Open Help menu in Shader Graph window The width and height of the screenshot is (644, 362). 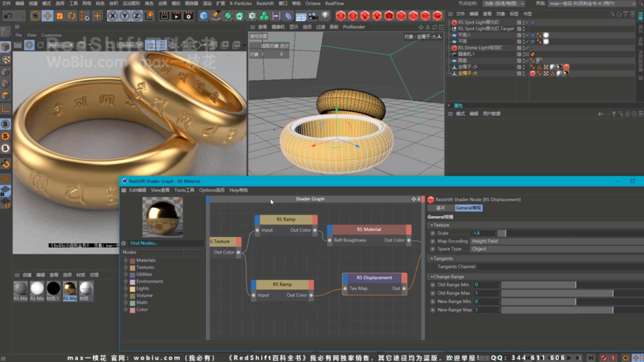pyautogui.click(x=238, y=190)
